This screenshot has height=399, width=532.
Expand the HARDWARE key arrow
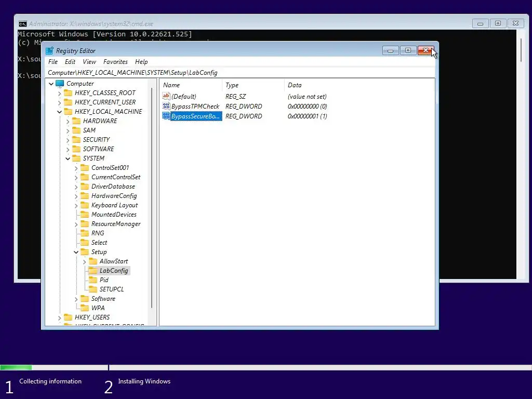pos(68,121)
